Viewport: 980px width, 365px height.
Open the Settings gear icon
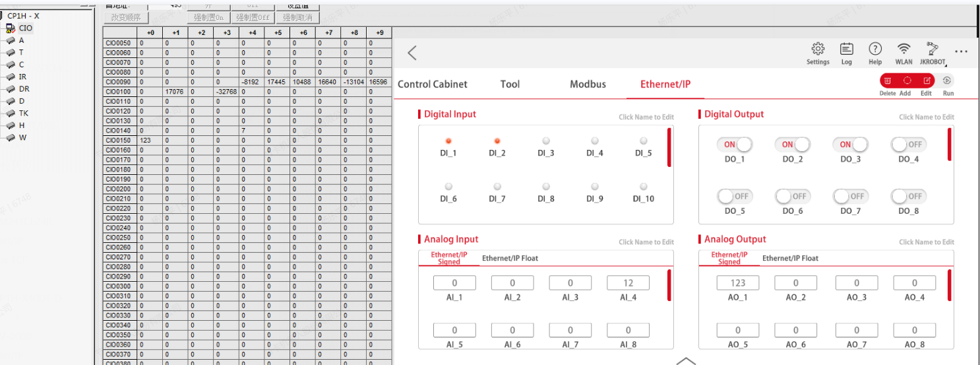[818, 49]
